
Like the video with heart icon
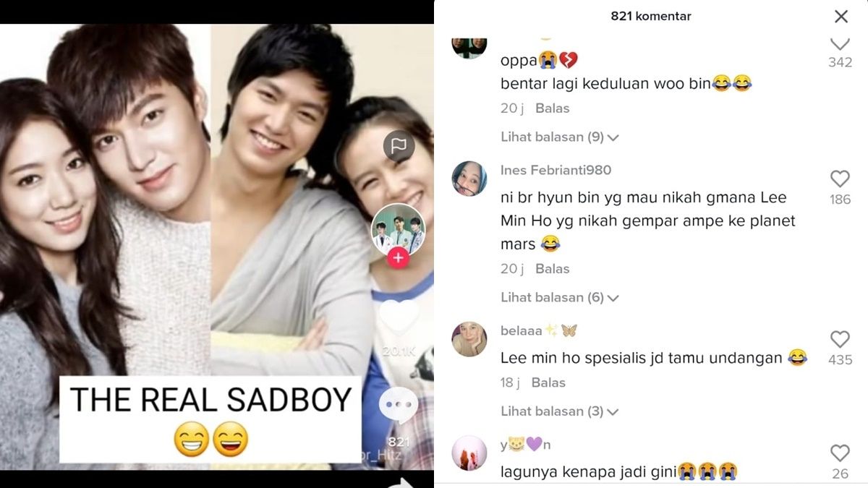point(399,317)
